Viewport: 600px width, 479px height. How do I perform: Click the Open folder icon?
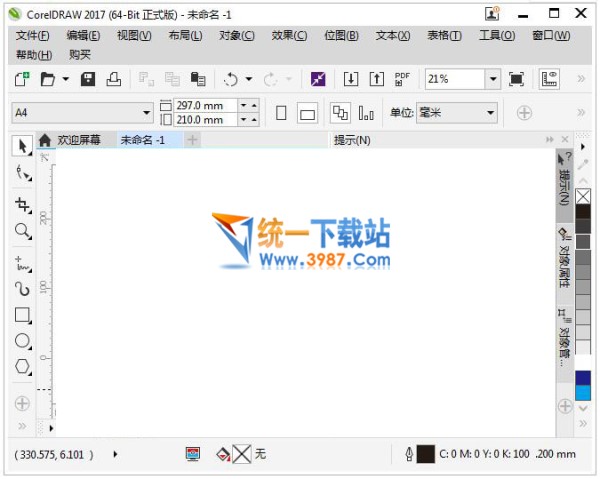pyautogui.click(x=47, y=79)
